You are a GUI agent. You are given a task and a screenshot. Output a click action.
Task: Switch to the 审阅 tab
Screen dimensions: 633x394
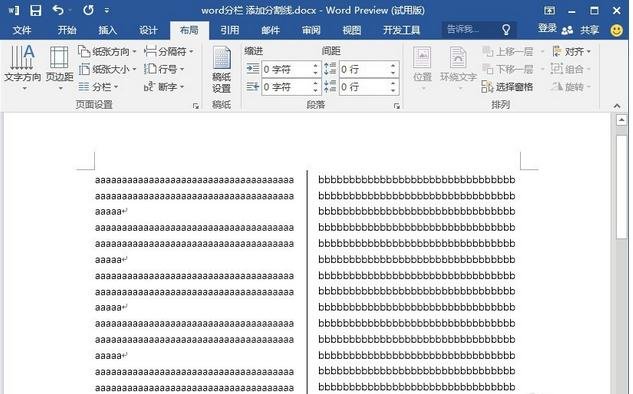[x=311, y=30]
